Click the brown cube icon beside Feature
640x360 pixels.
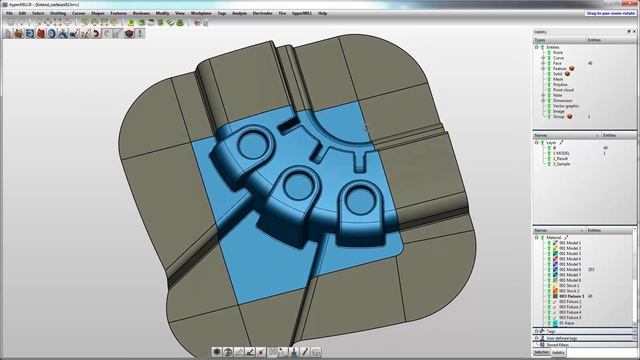tap(571, 68)
